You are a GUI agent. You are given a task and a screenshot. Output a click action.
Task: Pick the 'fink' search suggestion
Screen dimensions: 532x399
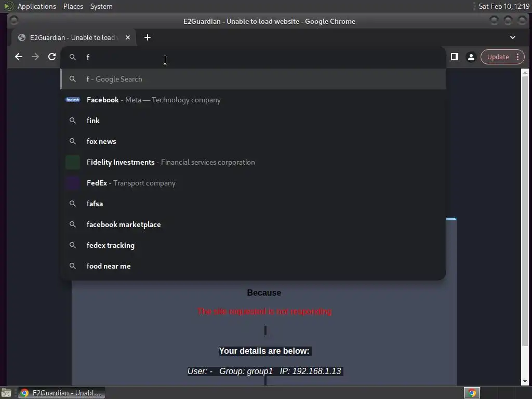pos(253,121)
